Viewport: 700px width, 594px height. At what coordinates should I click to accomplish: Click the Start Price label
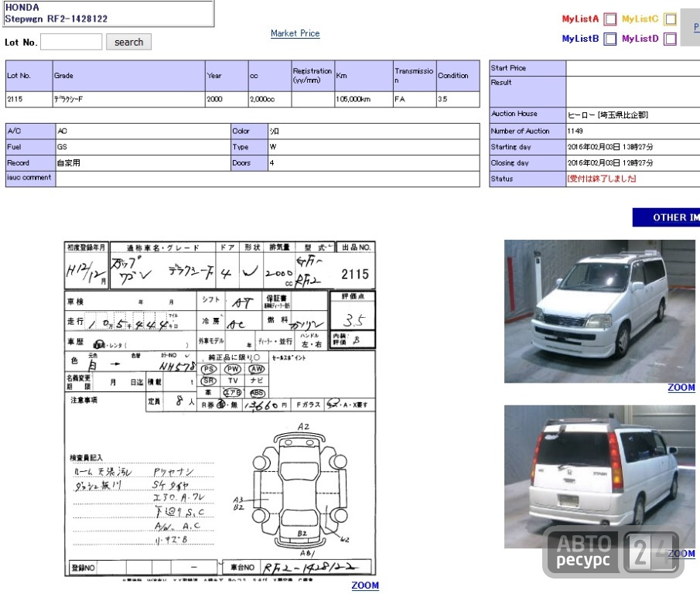tap(528, 68)
